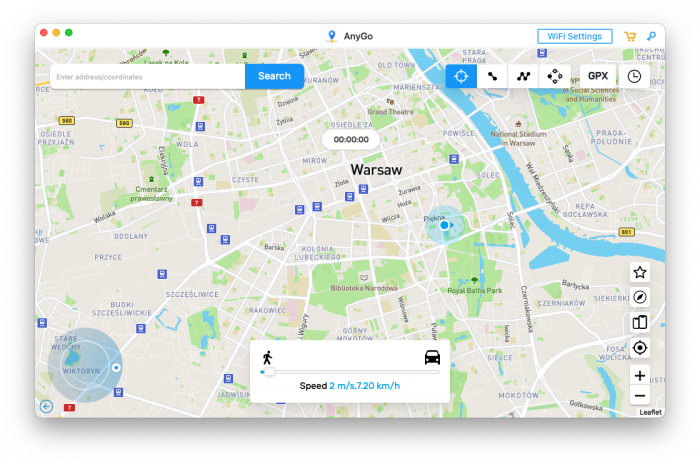This screenshot has width=700, height=464.
Task: Click the back arrow icon at bottom left
Action: [x=46, y=406]
